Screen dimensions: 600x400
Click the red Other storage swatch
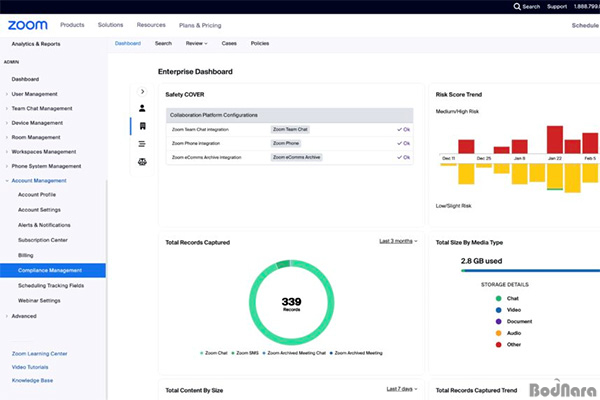[499, 344]
